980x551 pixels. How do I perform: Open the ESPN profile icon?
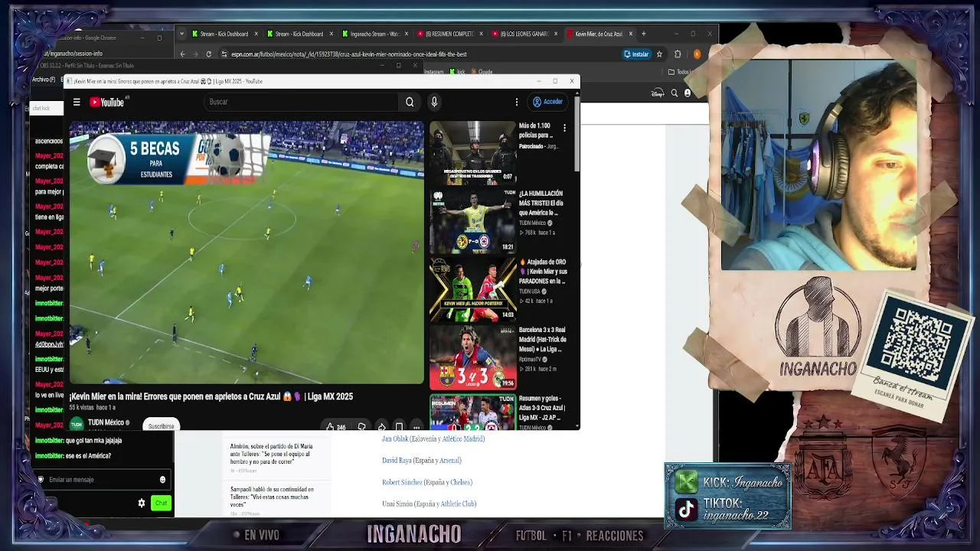coord(688,93)
